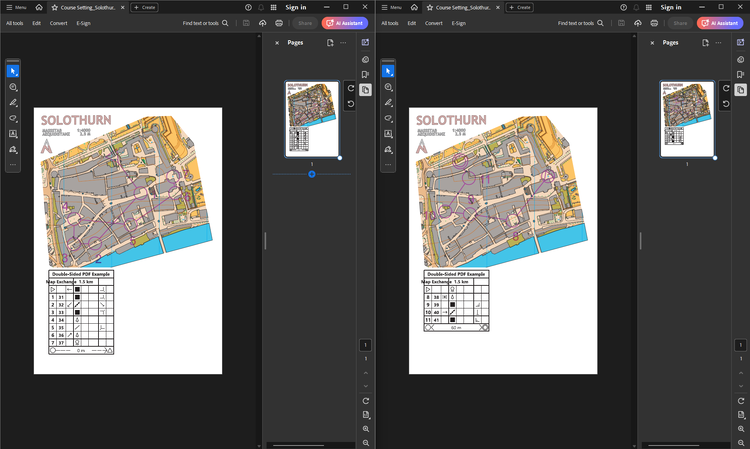Image resolution: width=750 pixels, height=449 pixels.
Task: Rotate page thumbnail counterclockwise in left window
Action: (351, 104)
